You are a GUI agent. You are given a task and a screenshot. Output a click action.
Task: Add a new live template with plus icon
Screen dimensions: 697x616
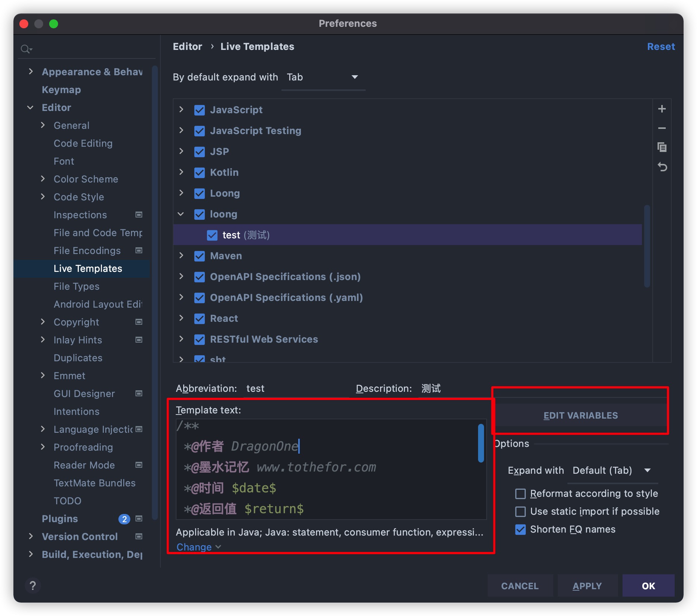pyautogui.click(x=662, y=109)
